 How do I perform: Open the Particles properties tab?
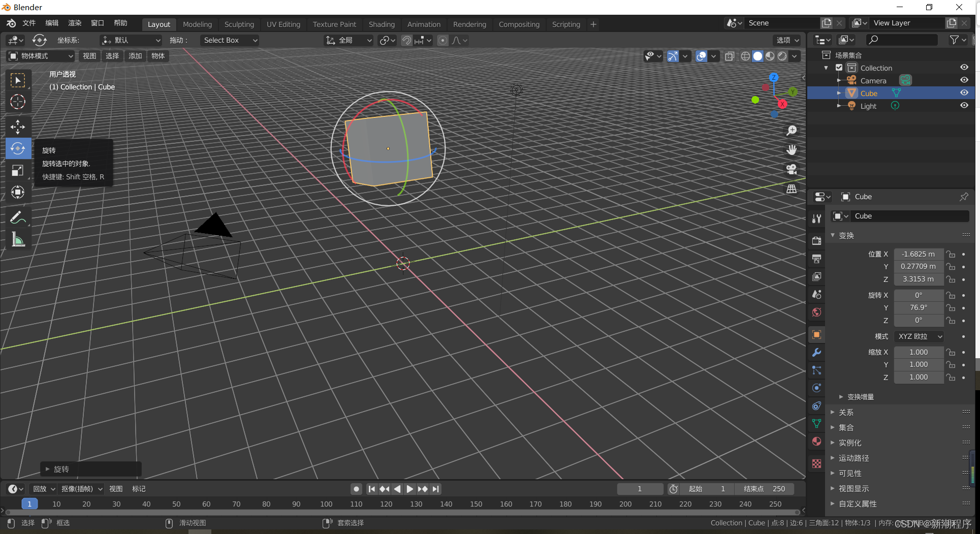tap(816, 370)
